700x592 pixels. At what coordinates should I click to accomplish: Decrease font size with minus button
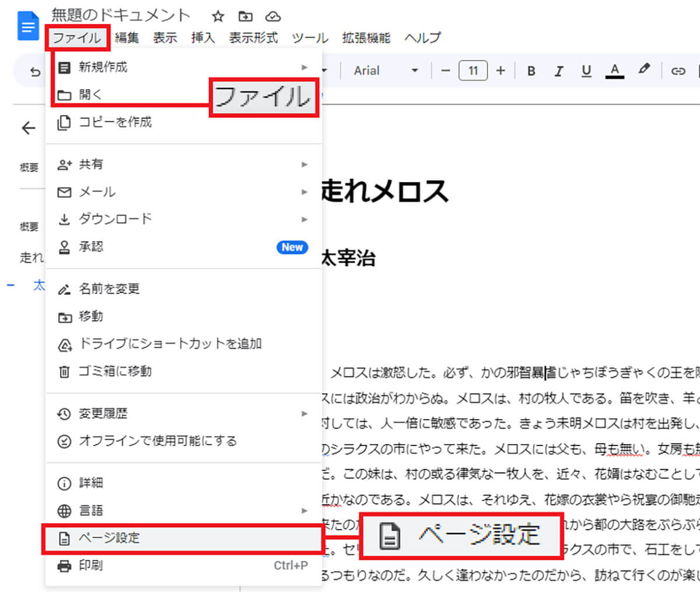[446, 71]
